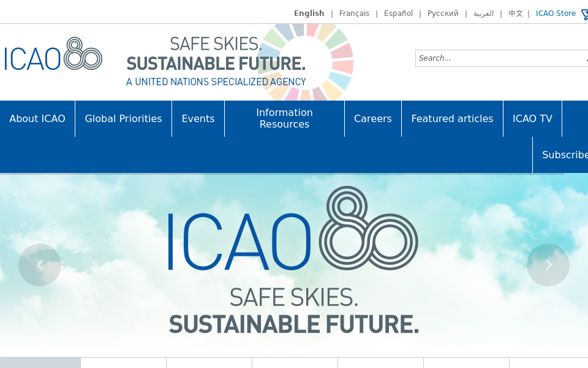This screenshot has width=588, height=368.
Task: Switch the site language to Español
Action: (398, 13)
